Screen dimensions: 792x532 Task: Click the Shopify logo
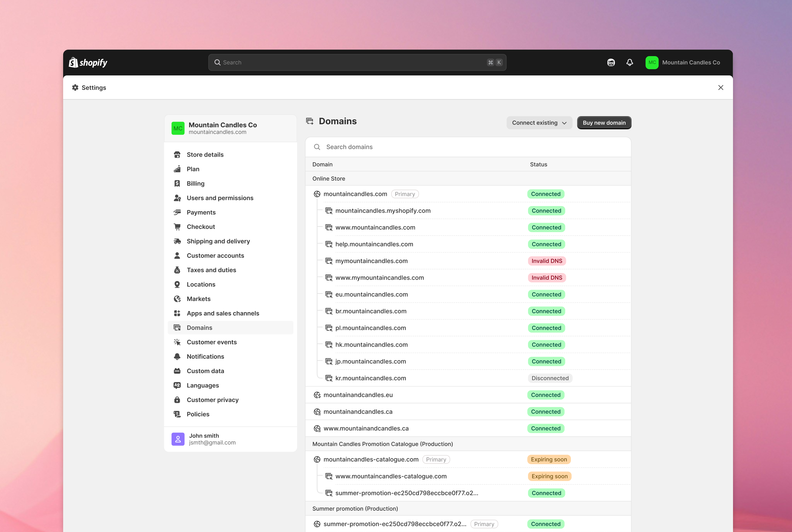(x=88, y=62)
